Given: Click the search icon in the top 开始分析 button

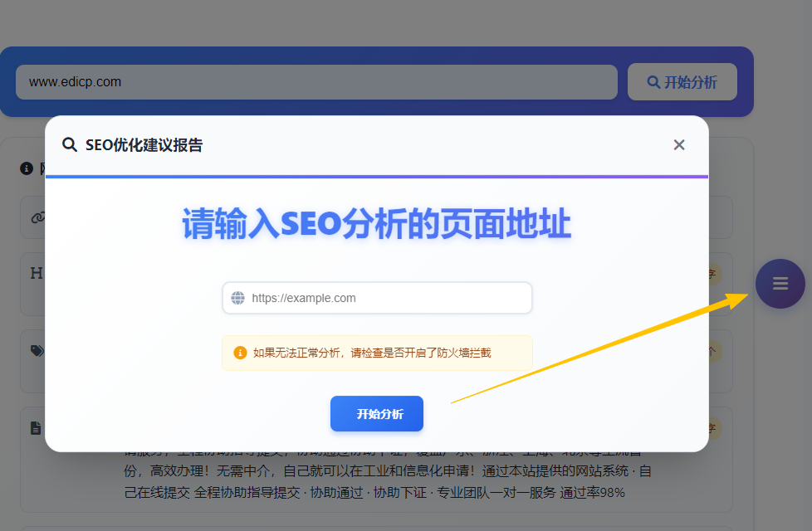Looking at the screenshot, I should click(x=653, y=82).
